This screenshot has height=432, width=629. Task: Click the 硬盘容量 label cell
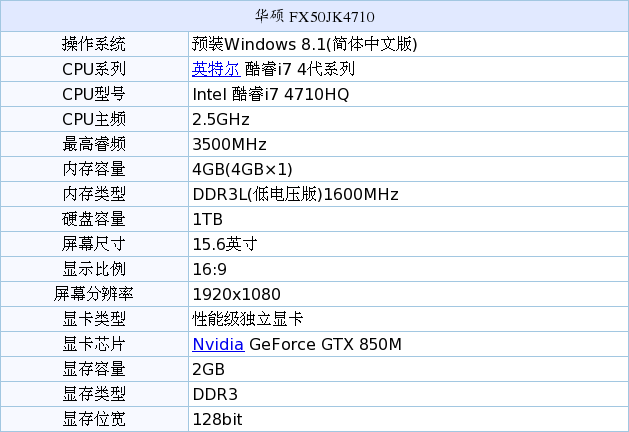(94, 219)
